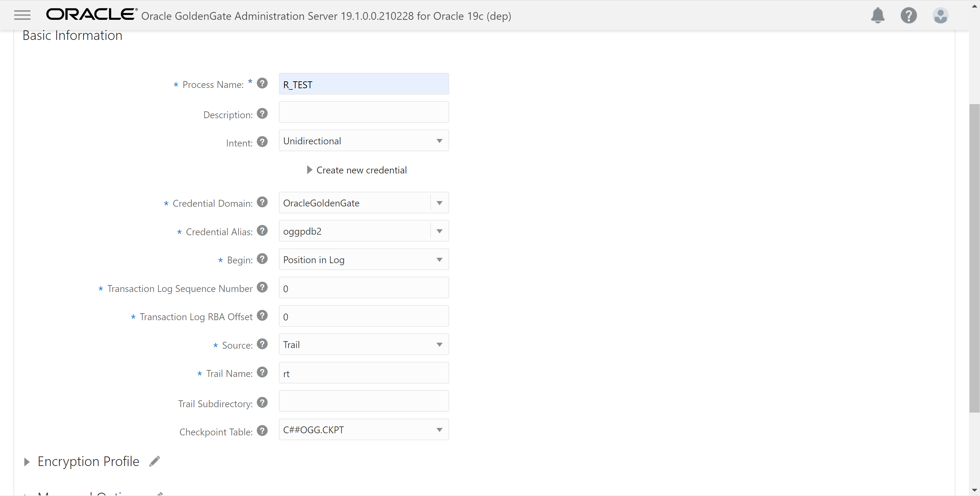Screen dimensions: 980x496
Task: Open the Begin dropdown showing Position in Log
Action: point(363,260)
